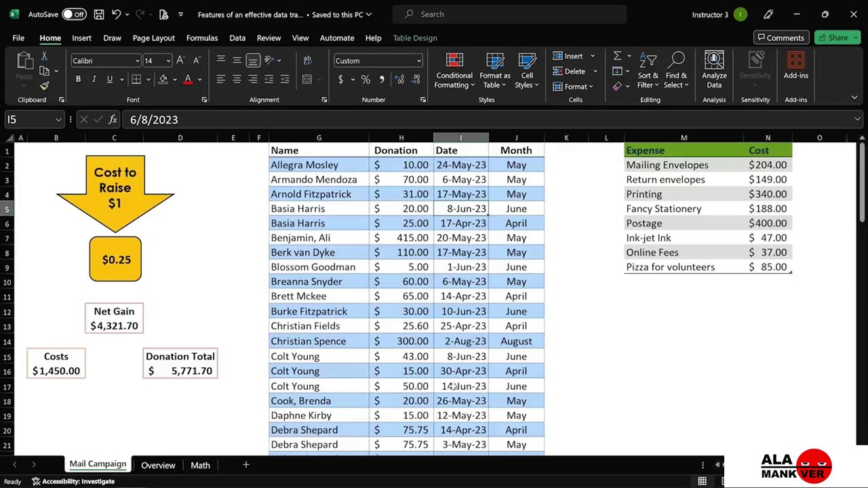
Task: Click the Conditional Formatting icon
Action: pyautogui.click(x=454, y=62)
